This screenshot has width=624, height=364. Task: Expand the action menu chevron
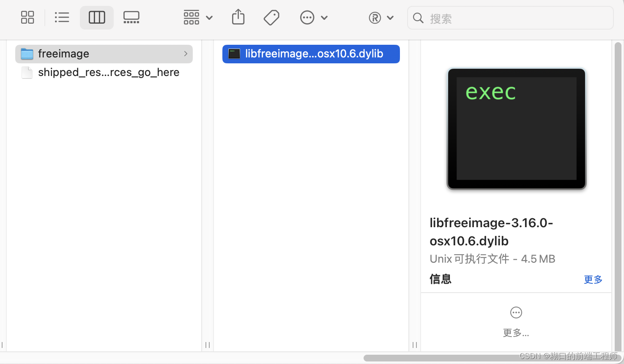pyautogui.click(x=324, y=18)
